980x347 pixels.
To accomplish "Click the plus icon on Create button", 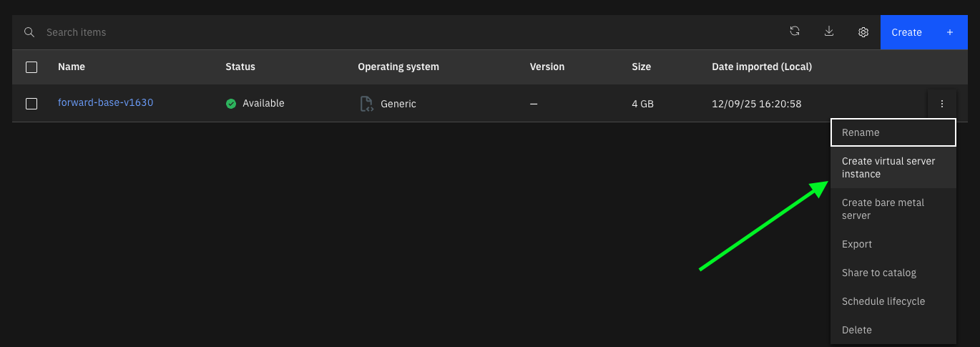I will coord(950,32).
